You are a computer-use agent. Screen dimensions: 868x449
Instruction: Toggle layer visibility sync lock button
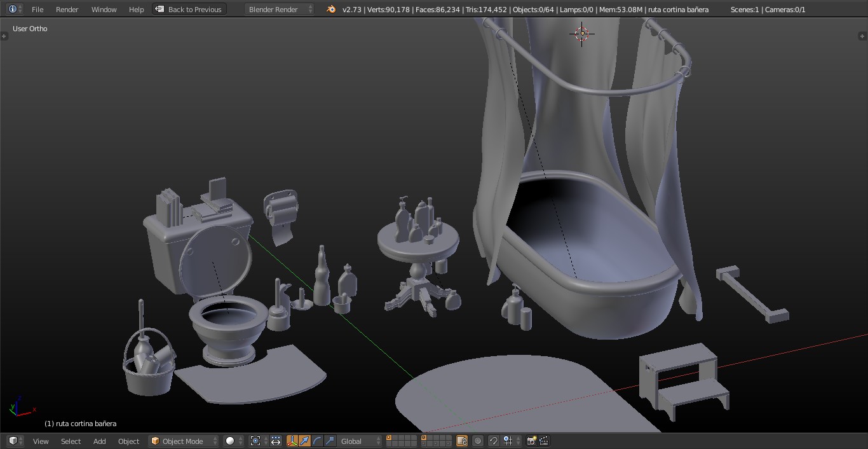pos(462,441)
